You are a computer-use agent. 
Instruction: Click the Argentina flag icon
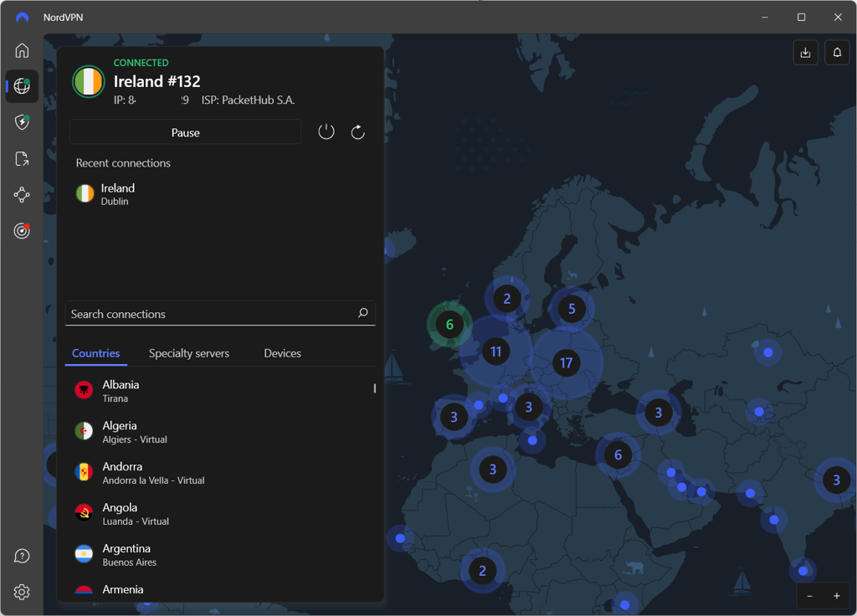84,554
